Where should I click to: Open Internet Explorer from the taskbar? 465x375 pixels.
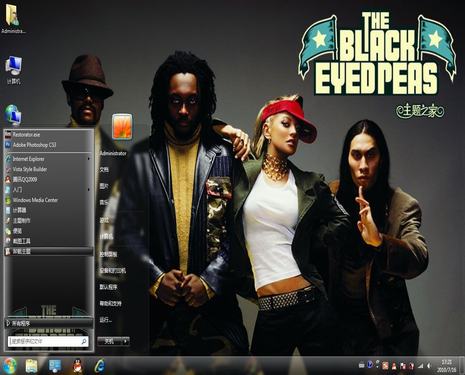pyautogui.click(x=99, y=366)
